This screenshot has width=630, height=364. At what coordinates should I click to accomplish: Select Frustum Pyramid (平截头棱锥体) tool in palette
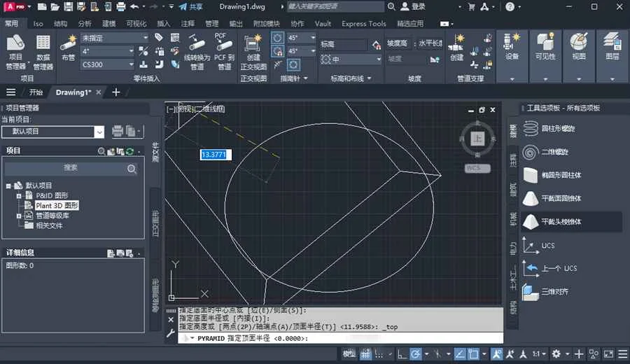(570, 221)
